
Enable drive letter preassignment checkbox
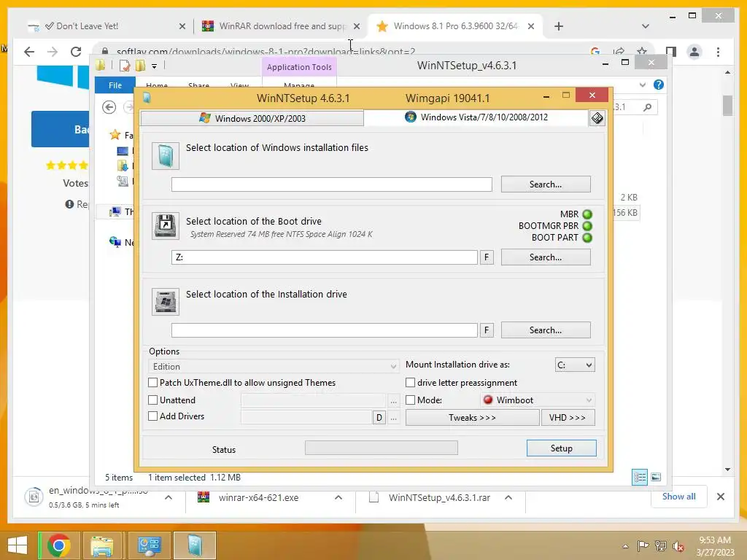(410, 382)
